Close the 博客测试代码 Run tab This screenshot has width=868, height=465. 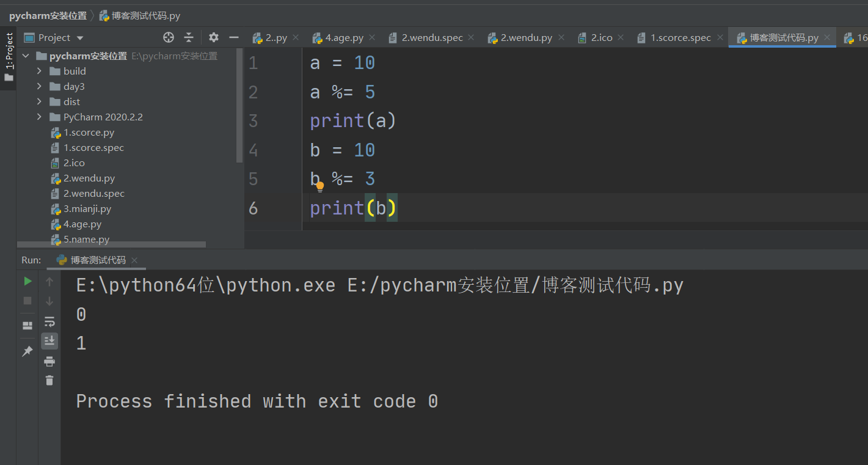[134, 260]
